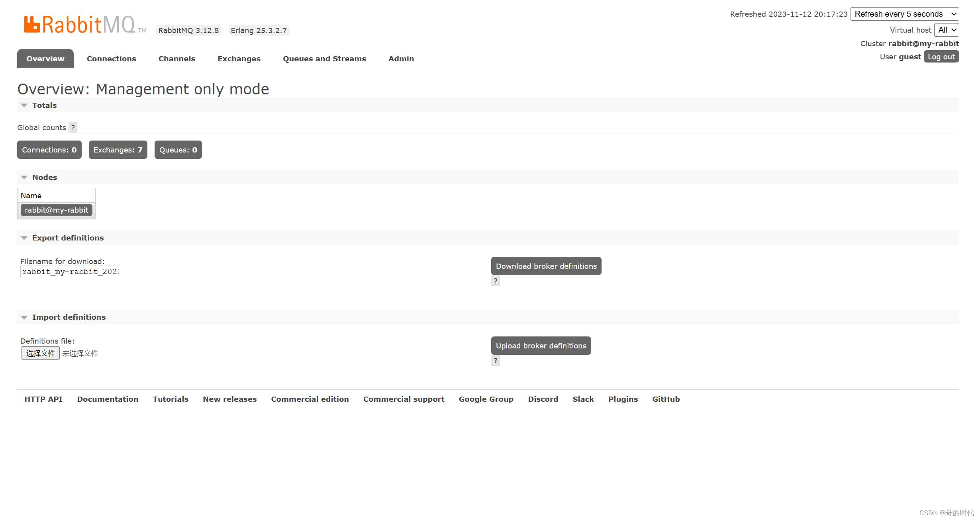Collapse the Totals section
Screen dimensions: 980x520
coord(44,105)
